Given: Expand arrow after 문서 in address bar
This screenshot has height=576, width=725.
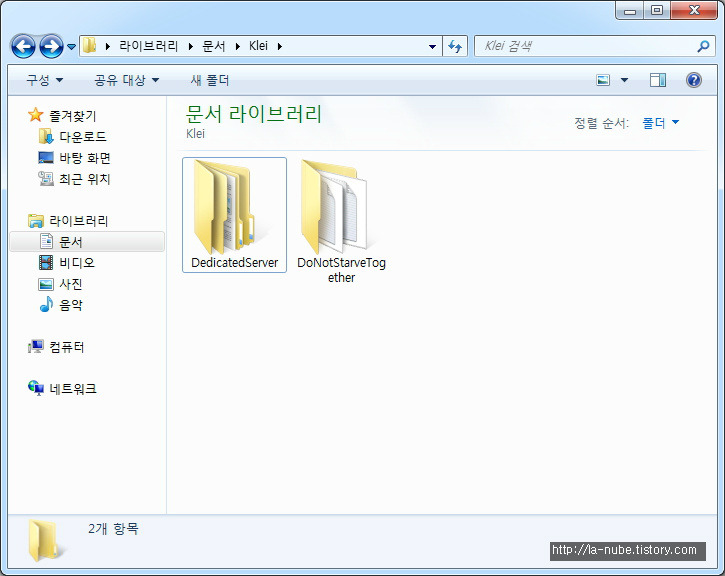Looking at the screenshot, I should [x=238, y=46].
